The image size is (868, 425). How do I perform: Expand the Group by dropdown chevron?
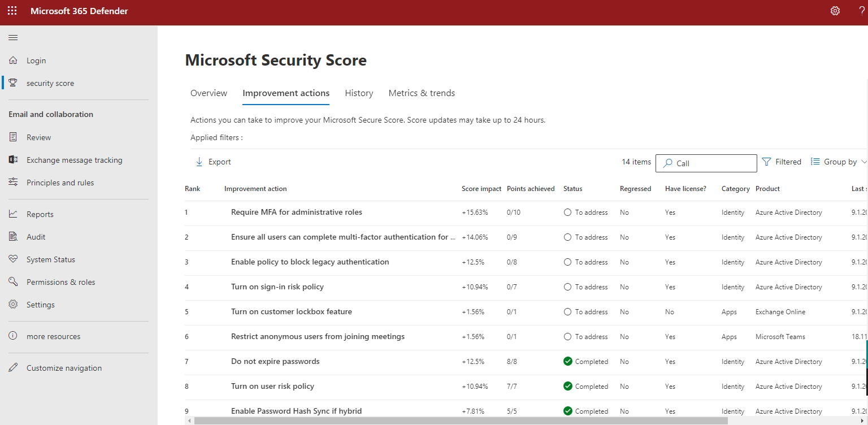pos(863,162)
